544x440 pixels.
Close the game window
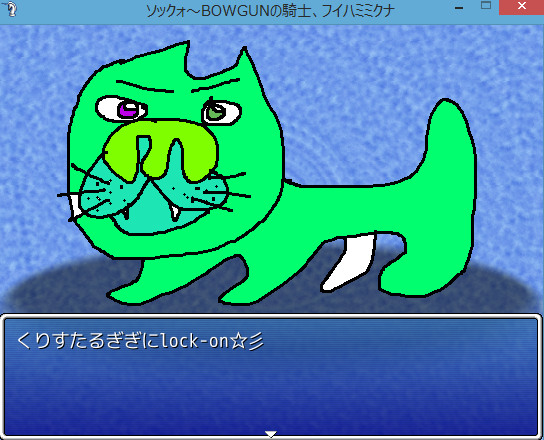coord(521,7)
